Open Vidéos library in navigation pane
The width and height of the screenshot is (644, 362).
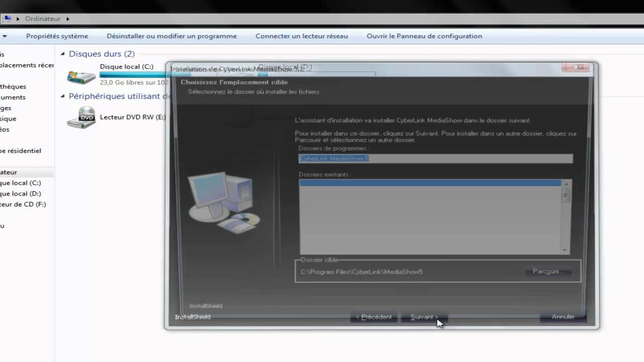(x=5, y=129)
